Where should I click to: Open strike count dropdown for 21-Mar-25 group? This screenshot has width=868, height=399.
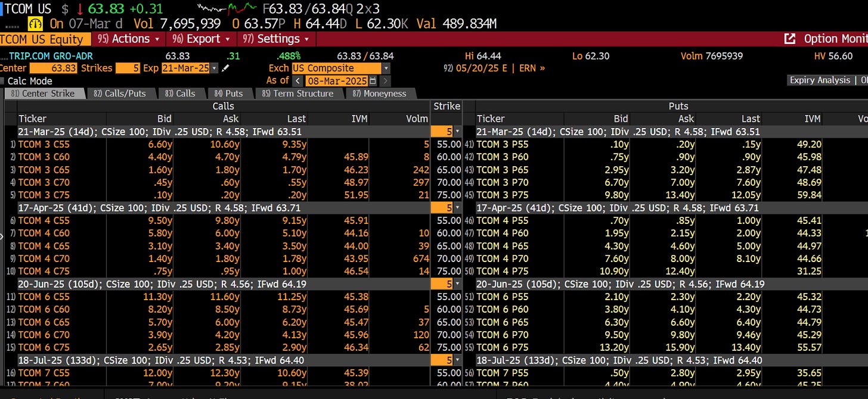[457, 132]
